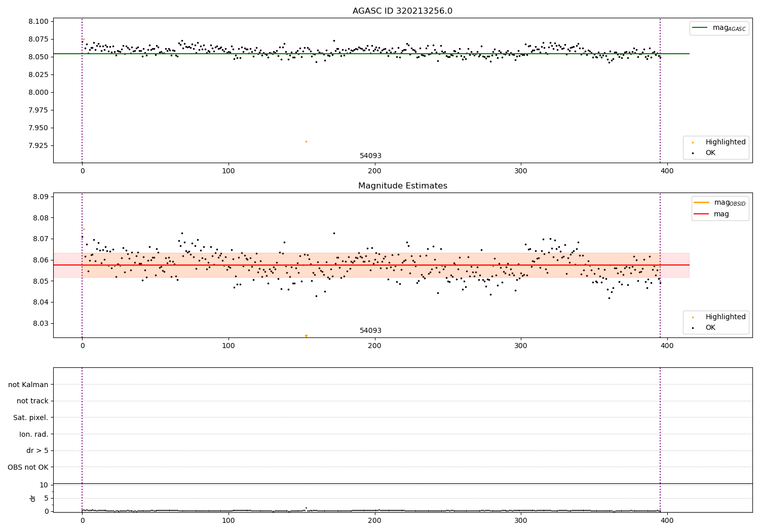760x532 pixels.
Task: Click the 54093 label in middle plot
Action: [x=370, y=331]
